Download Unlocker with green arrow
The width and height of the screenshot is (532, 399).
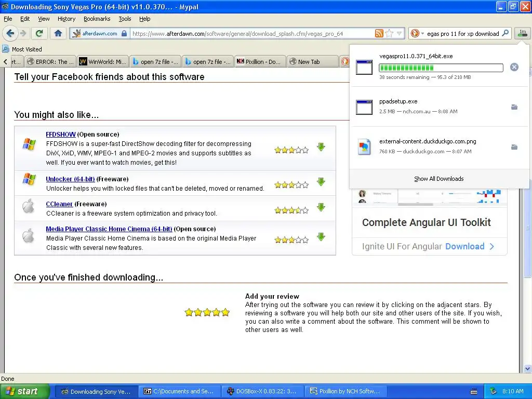point(321,182)
